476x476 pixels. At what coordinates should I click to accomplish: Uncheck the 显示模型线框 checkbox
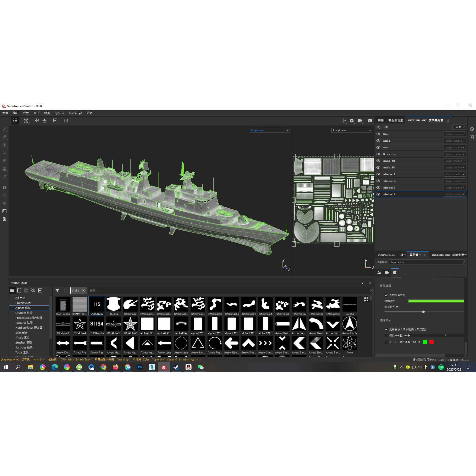click(386, 295)
